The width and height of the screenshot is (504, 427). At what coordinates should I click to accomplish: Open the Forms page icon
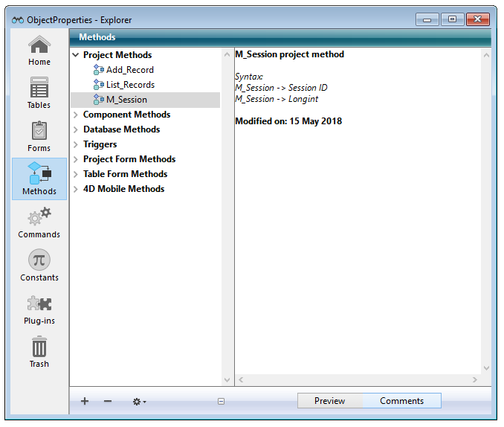[x=39, y=137]
